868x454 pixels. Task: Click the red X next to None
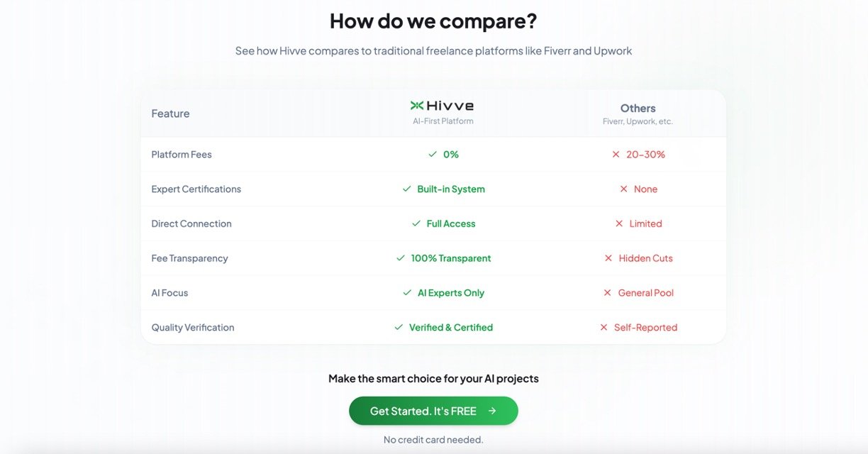pyautogui.click(x=623, y=189)
